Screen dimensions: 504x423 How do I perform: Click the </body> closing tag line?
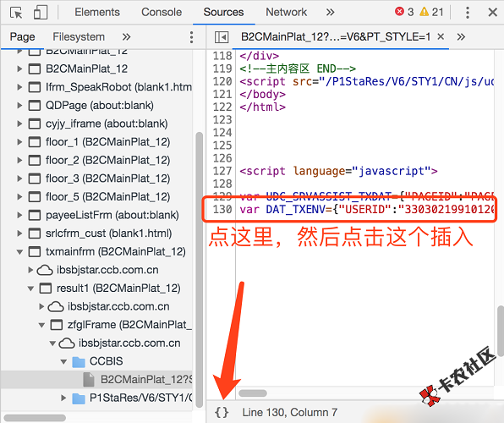coord(262,94)
